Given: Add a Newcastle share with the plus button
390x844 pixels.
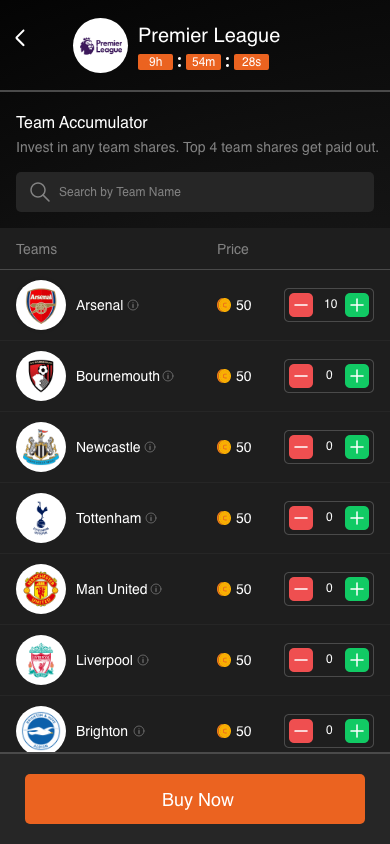Looking at the screenshot, I should point(357,447).
